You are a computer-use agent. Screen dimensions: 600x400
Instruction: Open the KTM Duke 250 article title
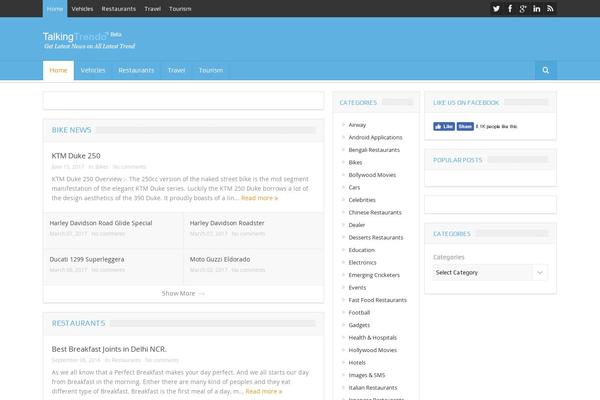[76, 156]
